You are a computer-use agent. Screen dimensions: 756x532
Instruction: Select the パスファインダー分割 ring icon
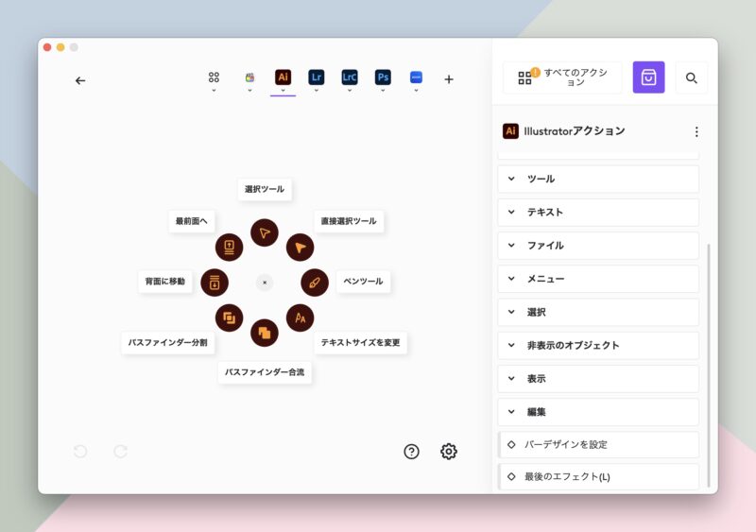[229, 317]
